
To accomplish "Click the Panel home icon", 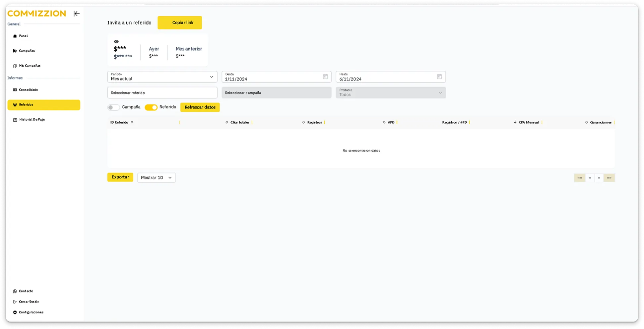I will (15, 36).
